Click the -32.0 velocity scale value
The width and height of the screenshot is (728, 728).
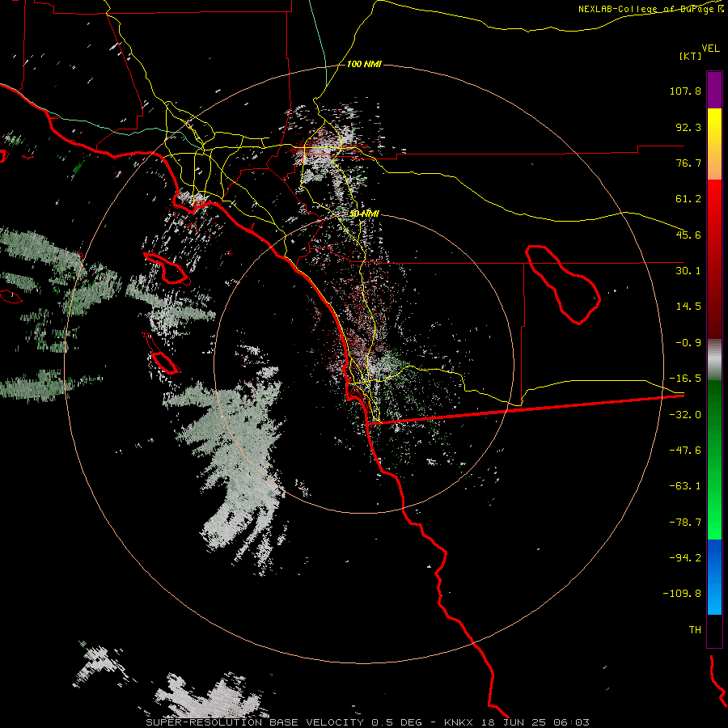[685, 415]
